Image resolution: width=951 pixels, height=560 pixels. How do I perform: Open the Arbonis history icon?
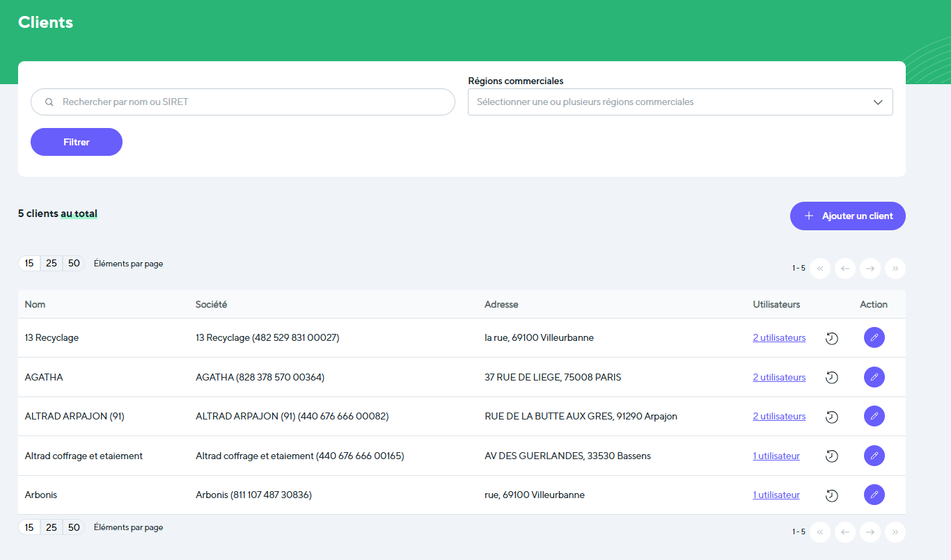[831, 495]
